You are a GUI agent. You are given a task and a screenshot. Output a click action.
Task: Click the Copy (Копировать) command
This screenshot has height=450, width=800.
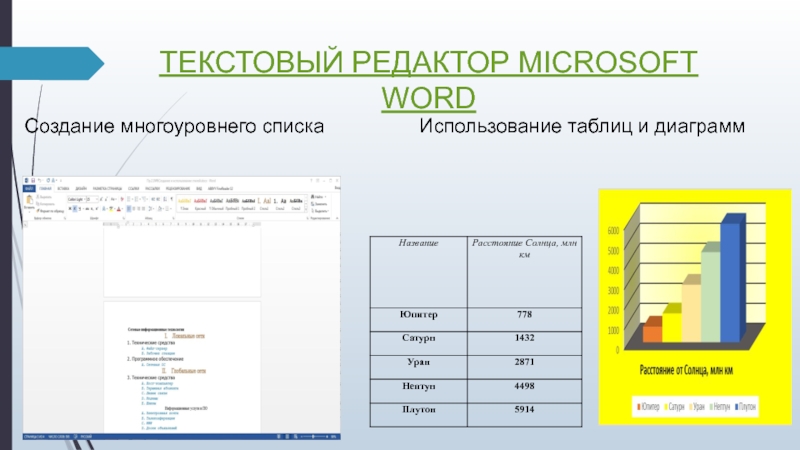tap(45, 204)
